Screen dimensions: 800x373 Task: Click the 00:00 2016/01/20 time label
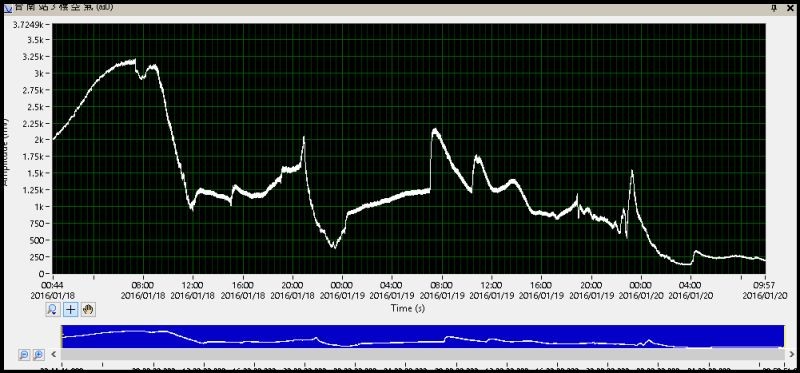640,290
